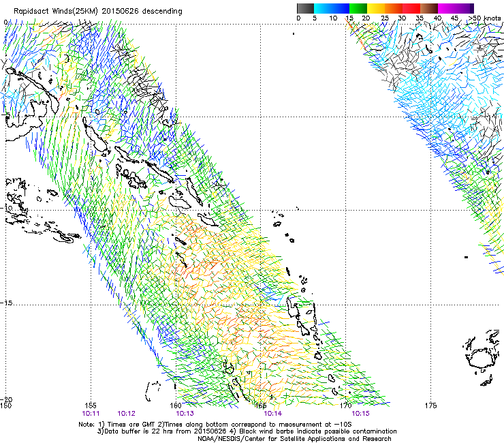Click the 170 longitude axis label

[346, 406]
